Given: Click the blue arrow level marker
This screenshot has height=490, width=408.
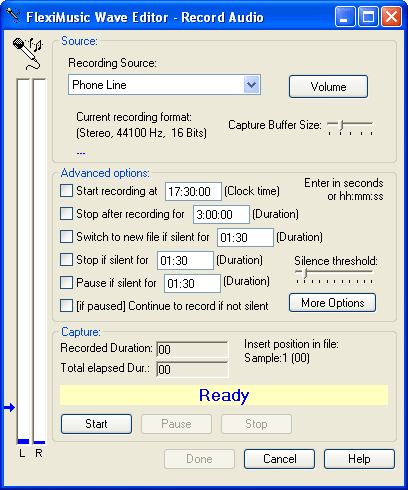Looking at the screenshot, I should [10, 407].
